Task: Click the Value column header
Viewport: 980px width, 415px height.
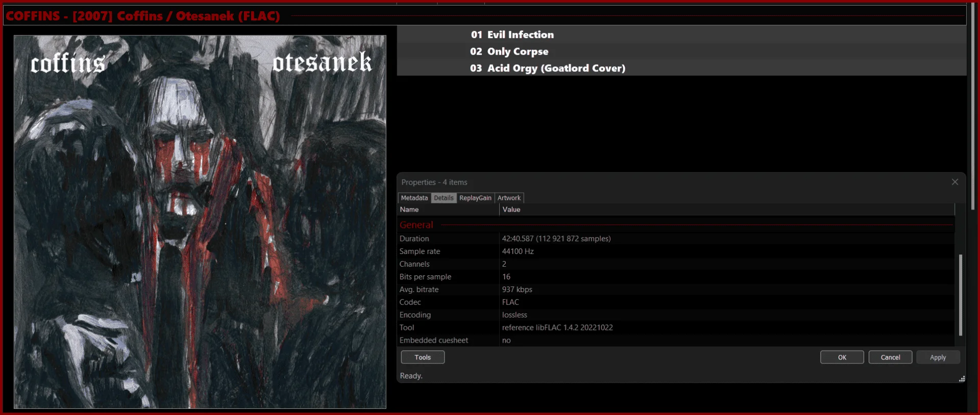Action: click(727, 210)
